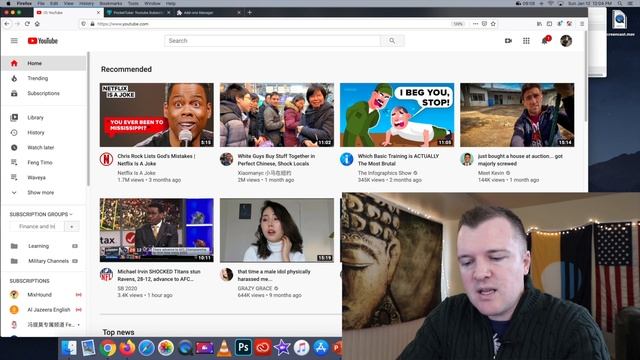Click the Firefox address bar URL
This screenshot has width=640, height=360.
(123, 24)
